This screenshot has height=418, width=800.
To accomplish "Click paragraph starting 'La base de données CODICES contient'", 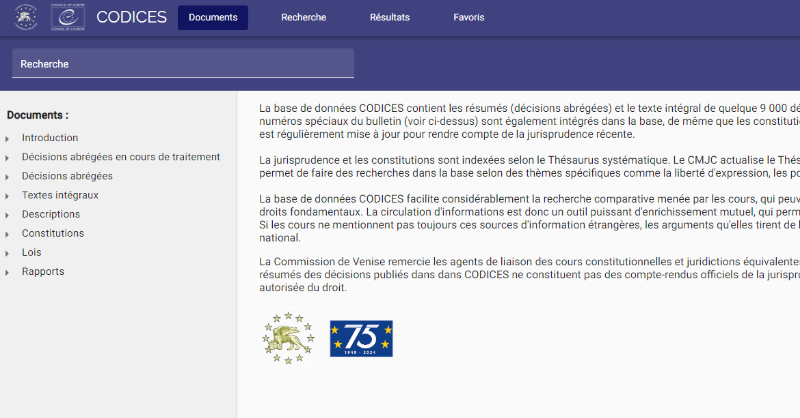I will tap(529, 121).
